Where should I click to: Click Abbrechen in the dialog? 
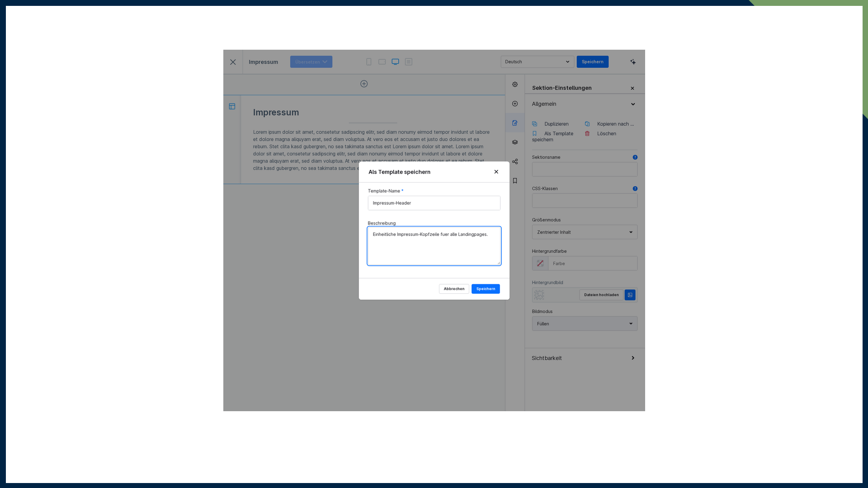click(454, 289)
